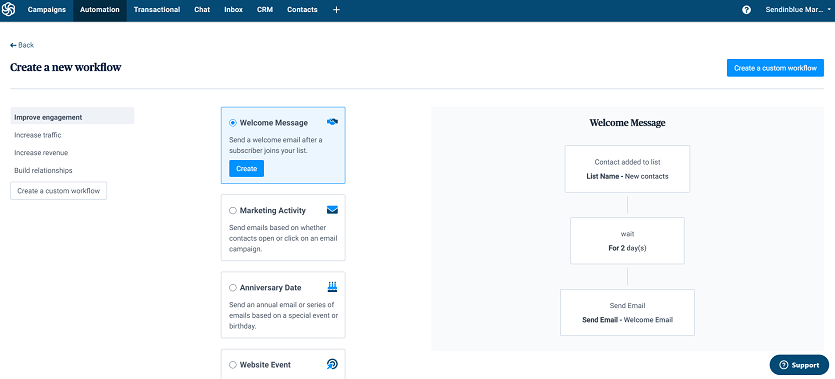
Task: Open the CRM tab
Action: coord(265,10)
